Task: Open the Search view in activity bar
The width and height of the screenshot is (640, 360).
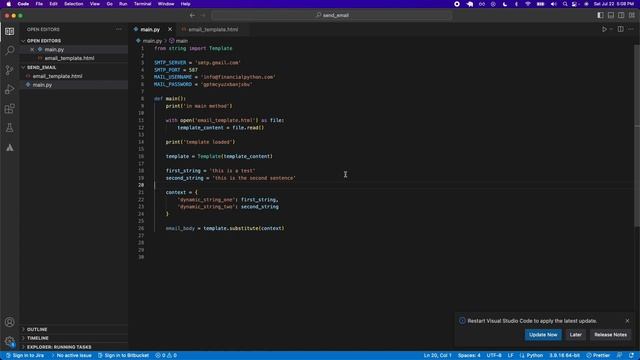Action: pyautogui.click(x=9, y=50)
